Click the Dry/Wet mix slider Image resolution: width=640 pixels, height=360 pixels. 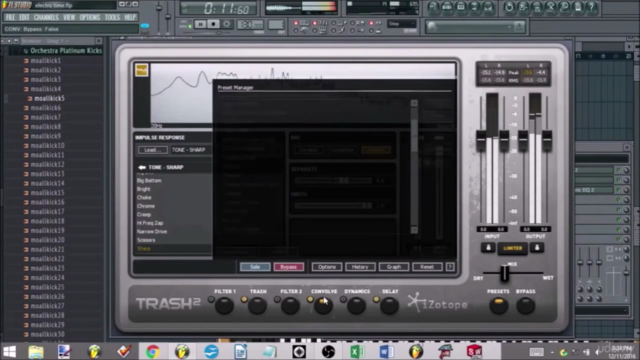pos(505,273)
